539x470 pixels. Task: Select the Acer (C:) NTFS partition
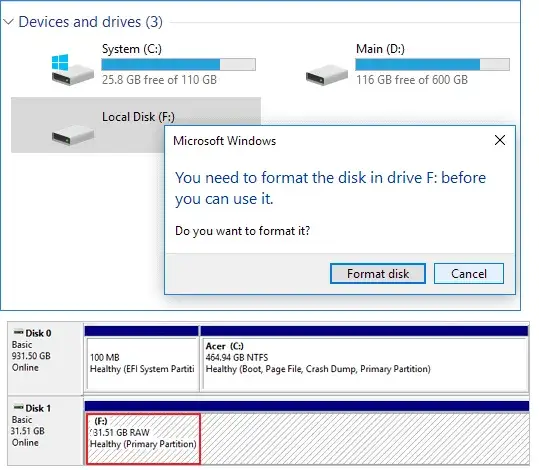365,364
